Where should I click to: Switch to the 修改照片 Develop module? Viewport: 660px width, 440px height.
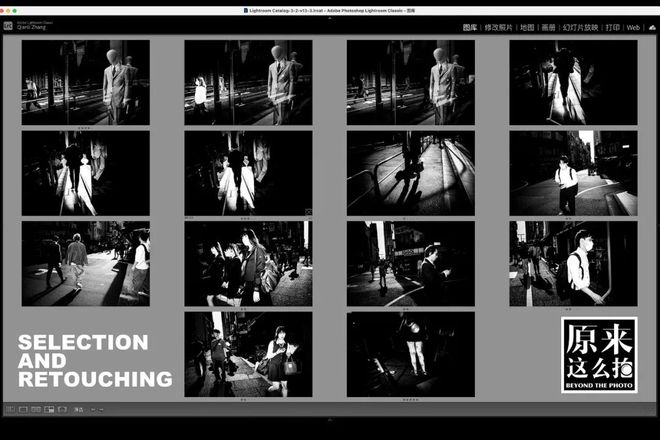coord(498,27)
